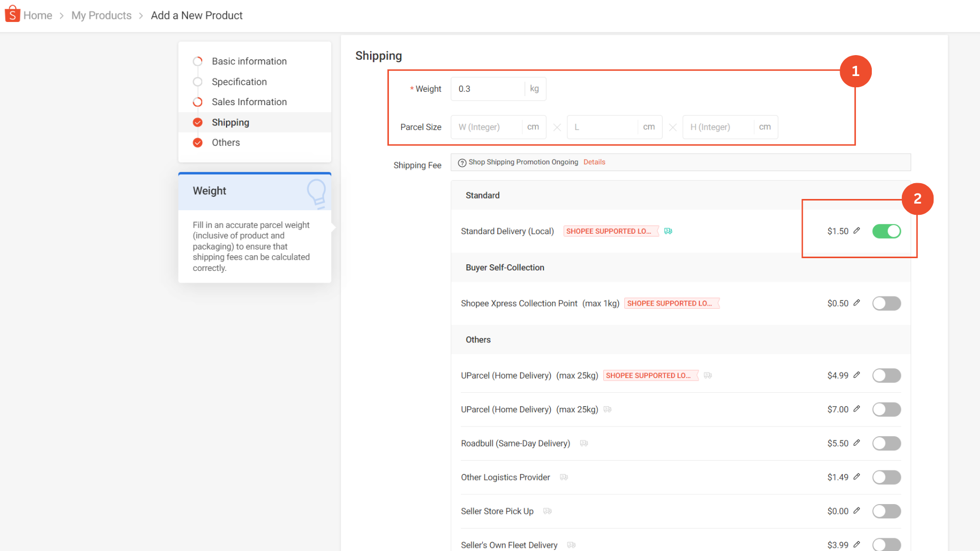Disable Standard Delivery (Local) toggle
This screenshot has height=551, width=980.
(x=886, y=231)
